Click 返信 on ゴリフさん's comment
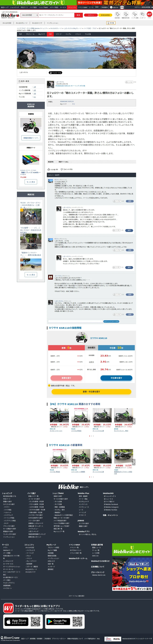The height and width of the screenshot is (644, 153). [130, 294]
